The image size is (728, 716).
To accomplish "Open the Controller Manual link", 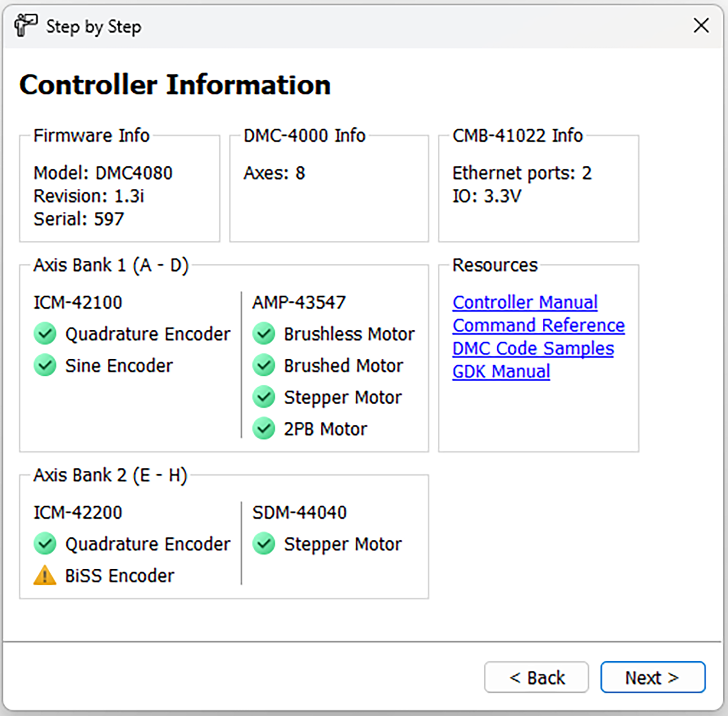I will pos(525,303).
